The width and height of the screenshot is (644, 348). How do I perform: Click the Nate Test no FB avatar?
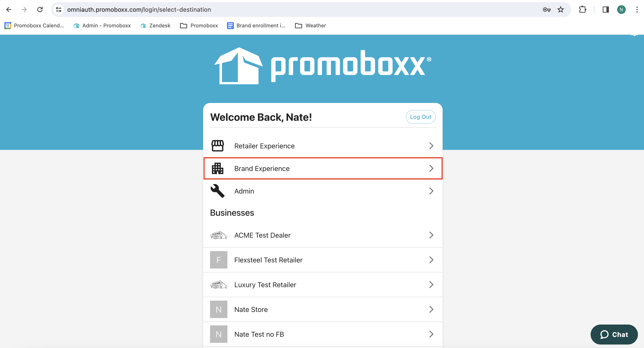218,334
